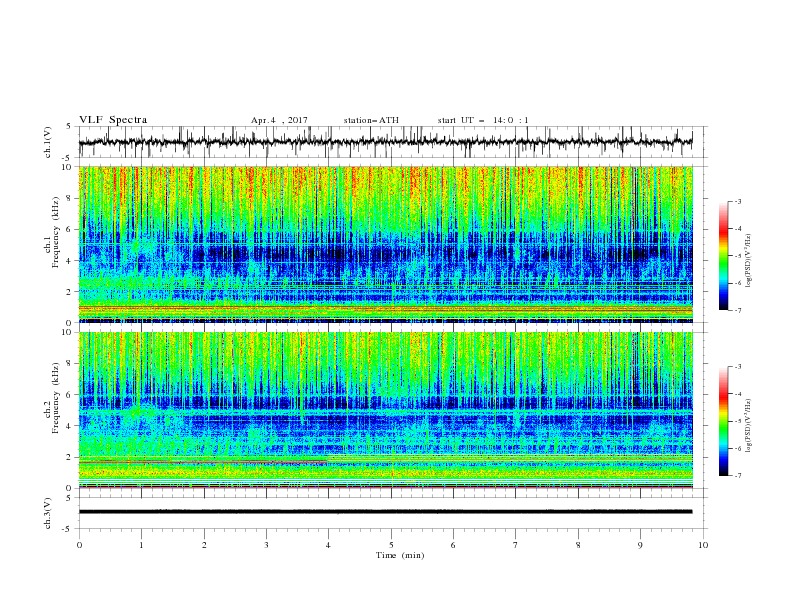Click the "2" kHz tick of ch.1 spectrogram

(x=69, y=292)
